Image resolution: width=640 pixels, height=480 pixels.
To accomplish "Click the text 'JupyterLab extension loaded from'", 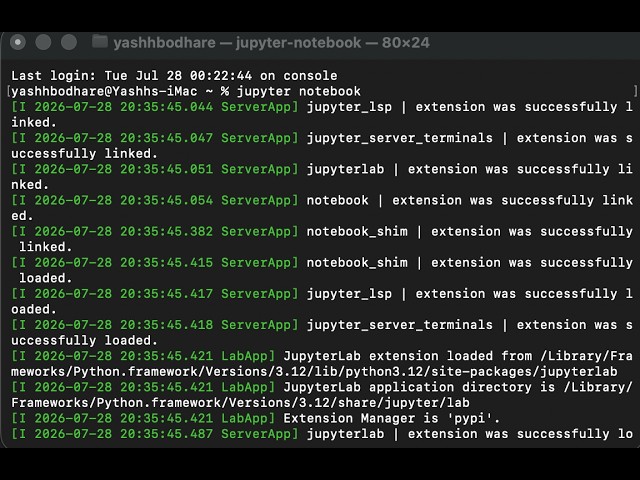I will pyautogui.click(x=408, y=356).
